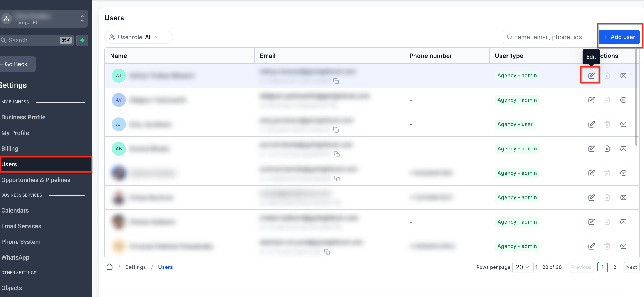Screen dimensions: 644x297
Task: Open Phone System settings
Action: click(21, 242)
